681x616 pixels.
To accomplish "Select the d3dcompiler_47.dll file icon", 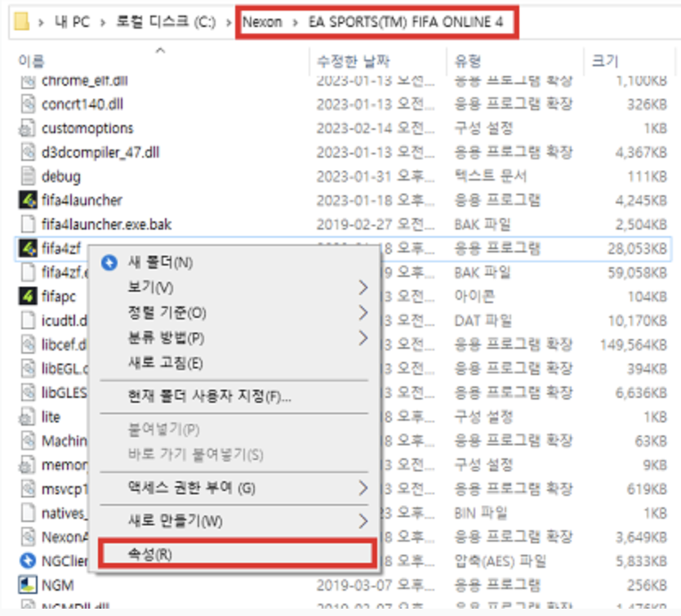I will coord(28,152).
